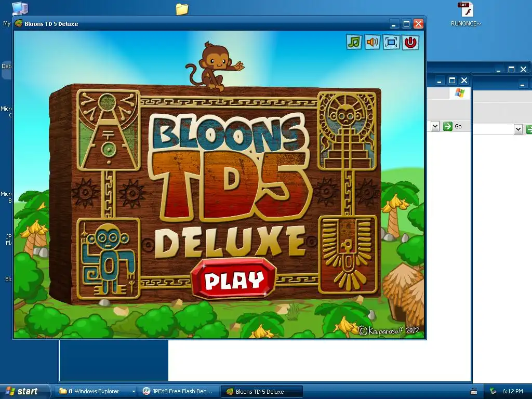Click the red PLAY button
Image resolution: width=532 pixels, height=399 pixels.
233,279
